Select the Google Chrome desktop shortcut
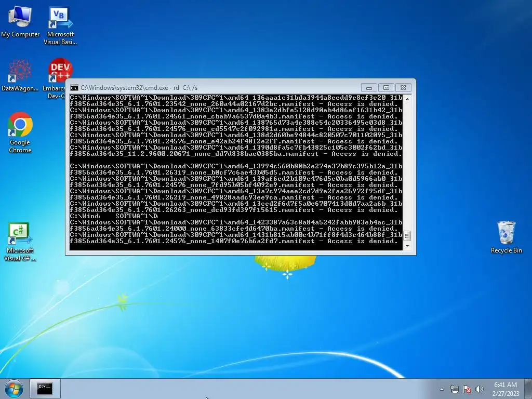Viewport: 532px width, 399px height. coord(20,132)
